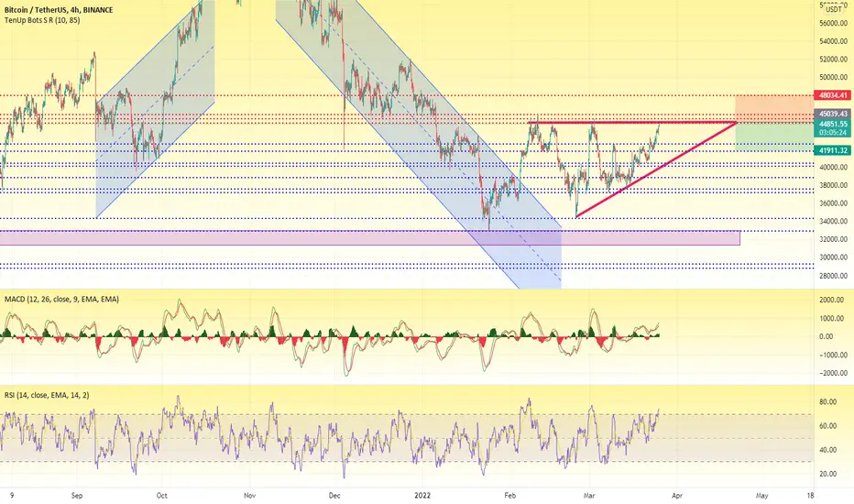Click the Mar label on time axis

[589, 495]
